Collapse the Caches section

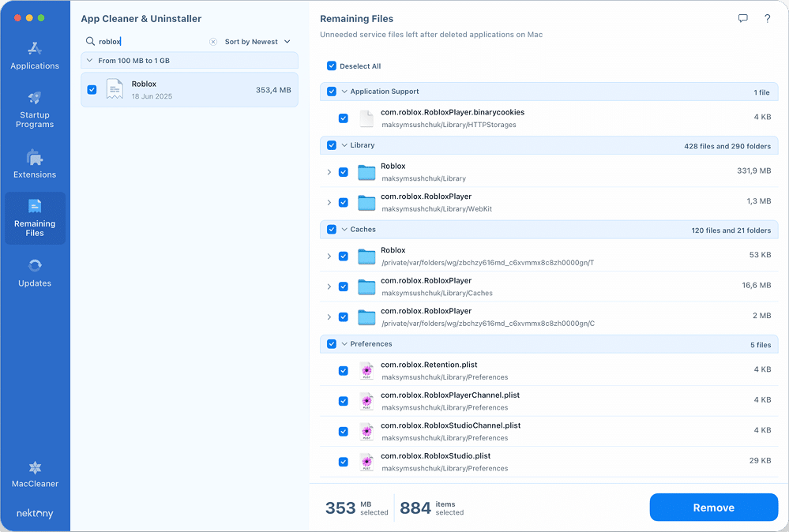tap(344, 229)
